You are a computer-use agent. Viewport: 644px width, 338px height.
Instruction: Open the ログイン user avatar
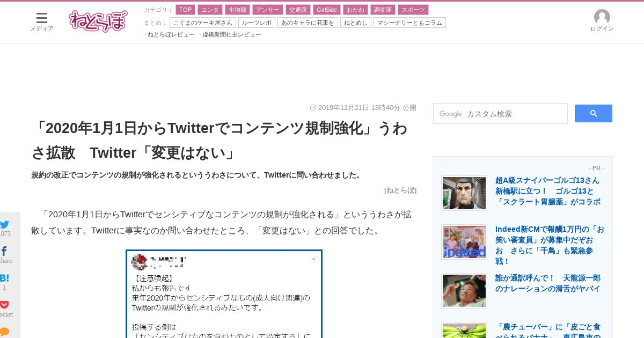(602, 21)
